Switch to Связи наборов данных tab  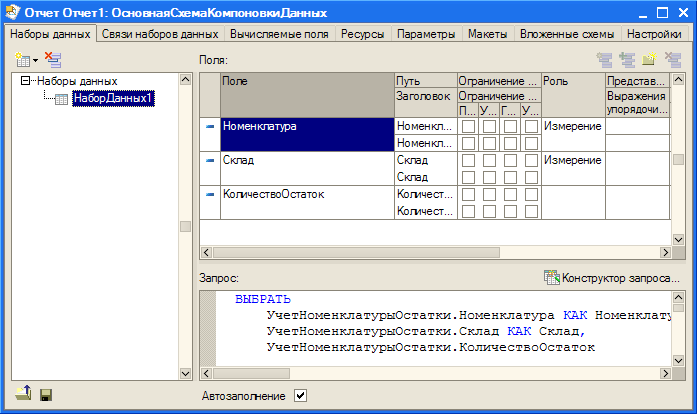[x=162, y=33]
